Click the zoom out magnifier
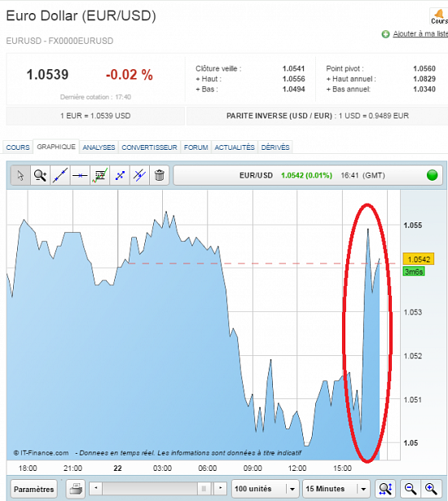 coord(411,489)
